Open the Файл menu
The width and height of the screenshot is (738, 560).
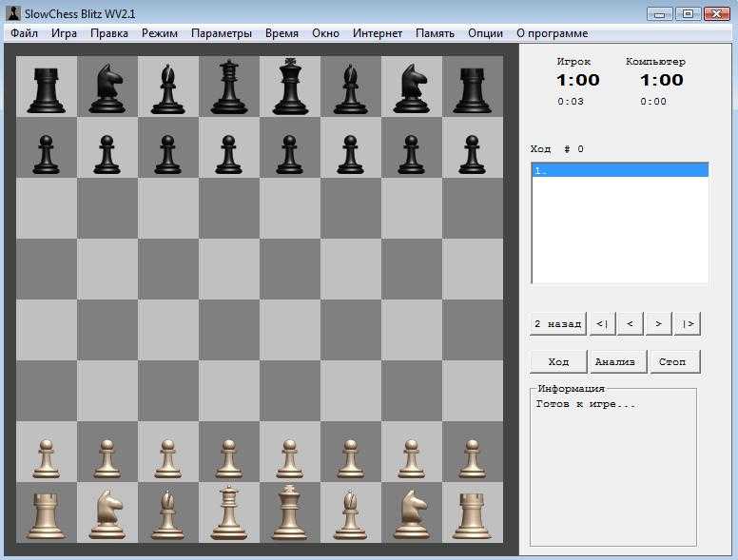point(25,33)
